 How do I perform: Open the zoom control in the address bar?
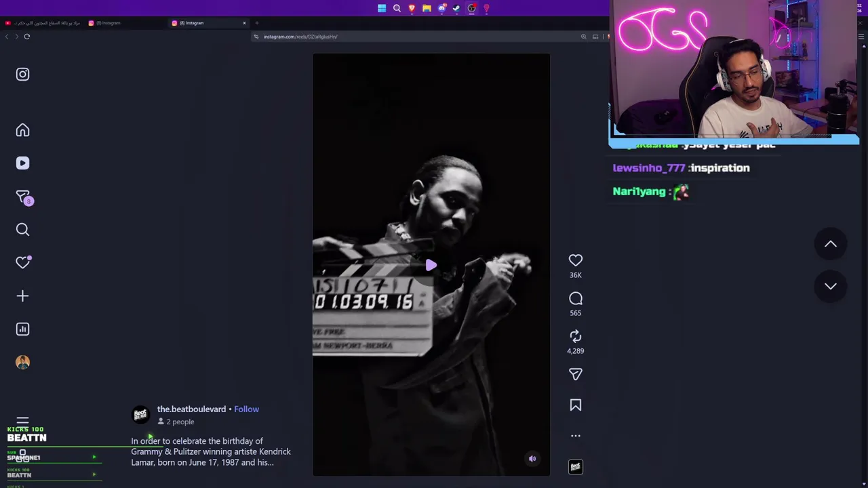coord(583,37)
